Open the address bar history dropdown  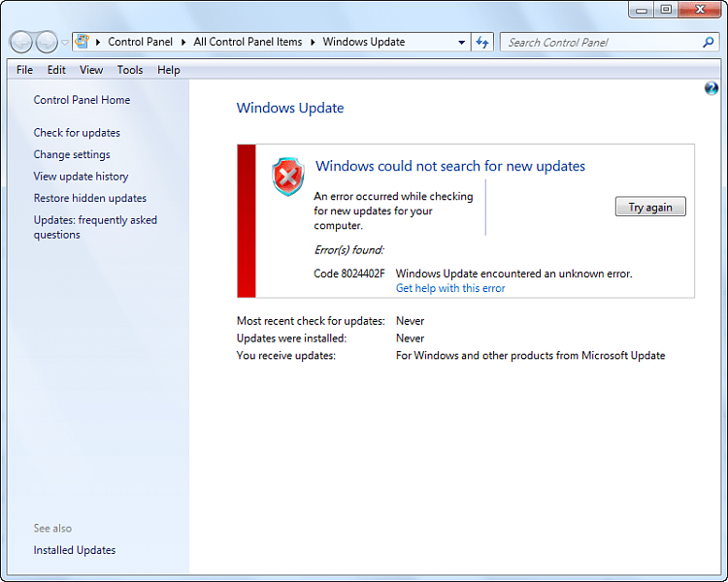coord(461,43)
